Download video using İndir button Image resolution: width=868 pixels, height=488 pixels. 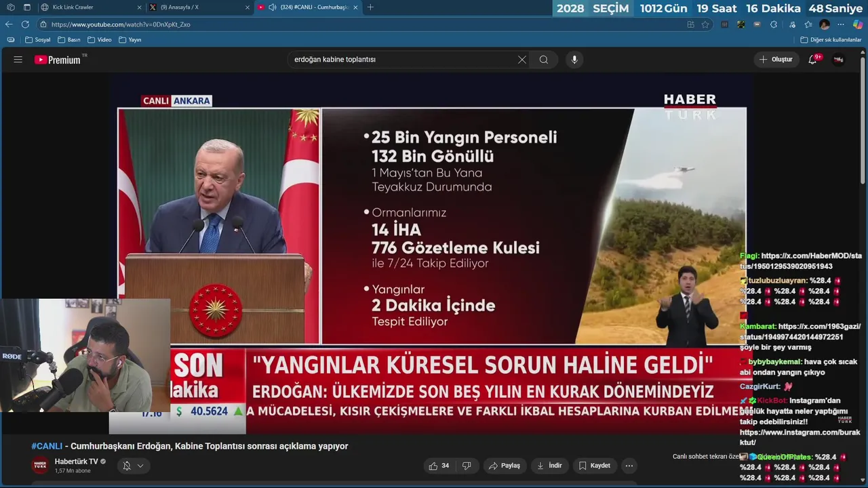(549, 466)
